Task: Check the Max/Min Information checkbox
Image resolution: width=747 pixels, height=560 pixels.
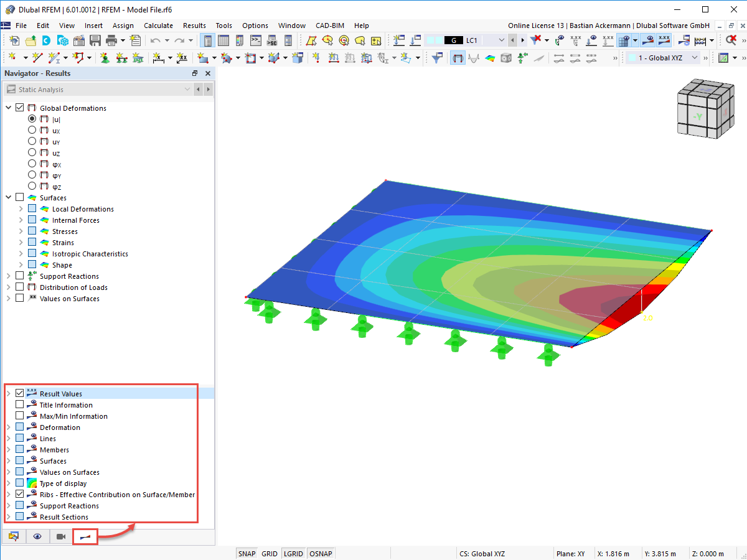Action: 20,416
